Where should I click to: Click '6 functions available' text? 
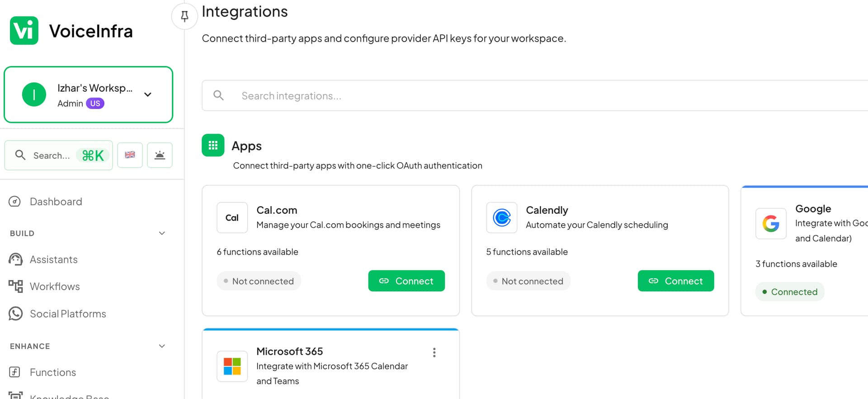257,252
